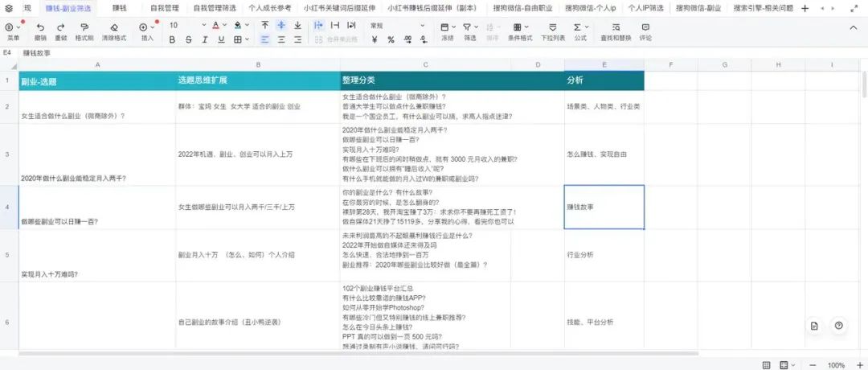868x370 pixels.
Task: Open the number format 常规 dropdown
Action: [x=398, y=26]
